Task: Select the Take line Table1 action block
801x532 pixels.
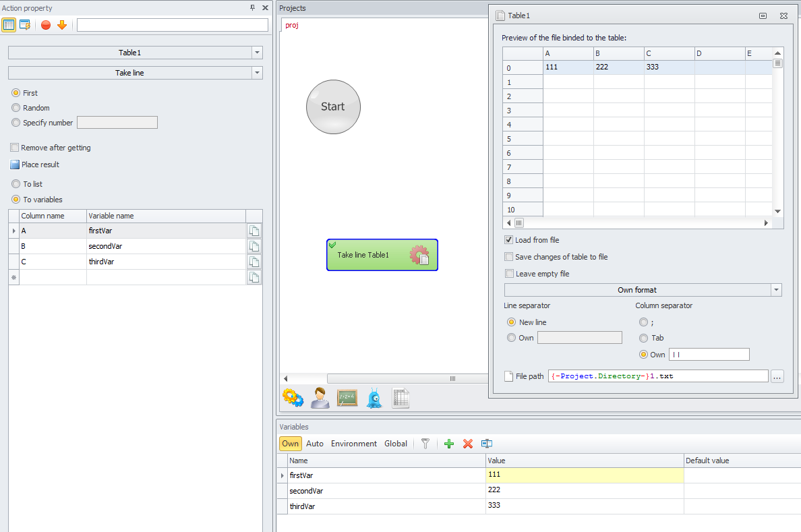Action: (382, 254)
